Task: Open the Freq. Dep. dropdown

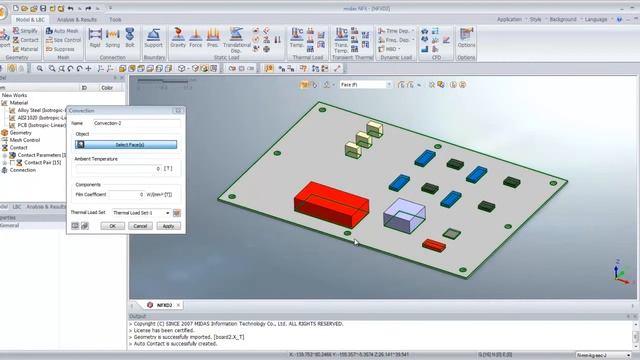Action: (396, 40)
